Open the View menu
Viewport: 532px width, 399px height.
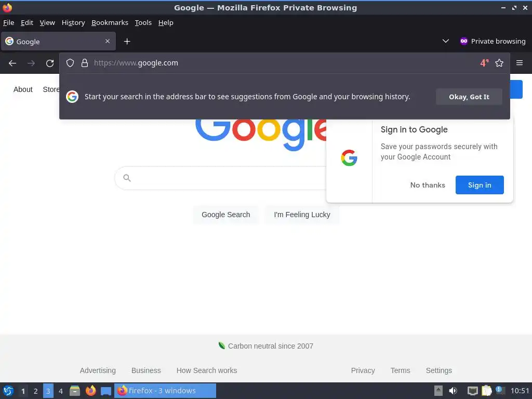click(47, 23)
